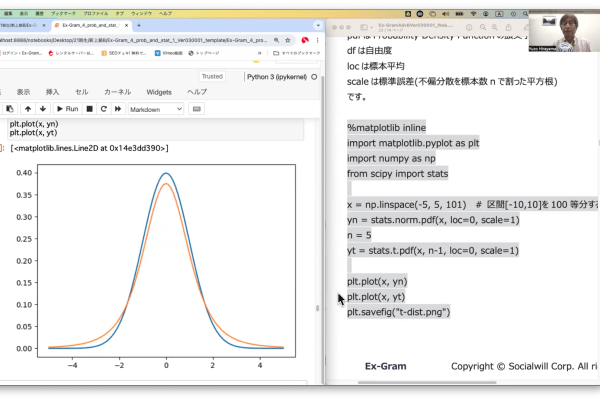Move cell up with arrow icon
Image resolution: width=600 pixels, height=400 pixels.
pyautogui.click(x=27, y=108)
